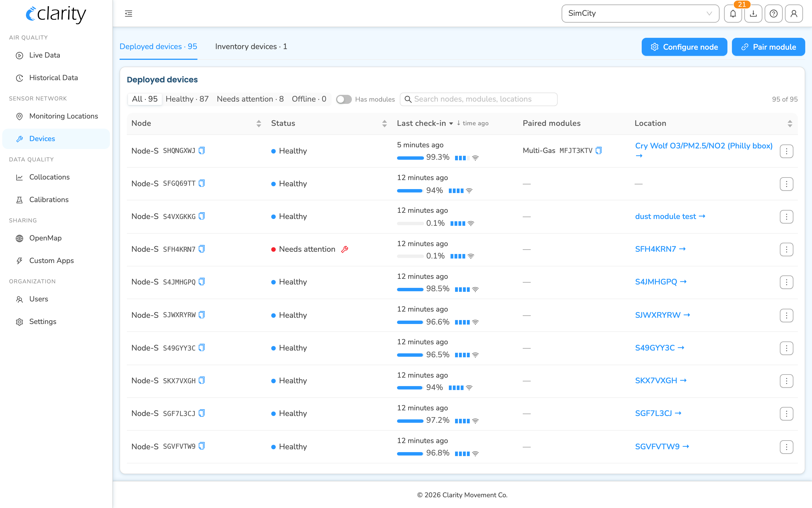Screen dimensions: 812x508
Task: Open OpenMap in sidebar
Action: (56, 238)
